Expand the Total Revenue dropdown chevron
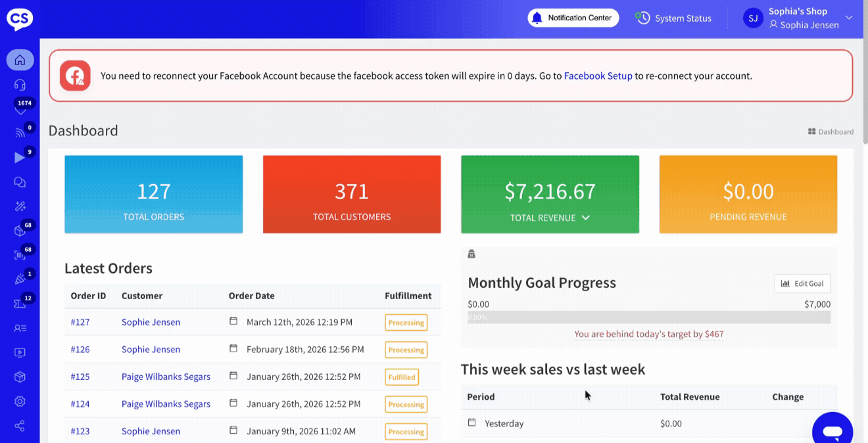The height and width of the screenshot is (443, 868). click(x=585, y=218)
